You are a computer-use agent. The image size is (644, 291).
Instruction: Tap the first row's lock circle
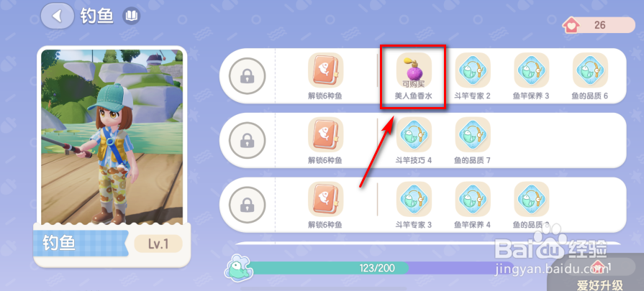pos(247,76)
